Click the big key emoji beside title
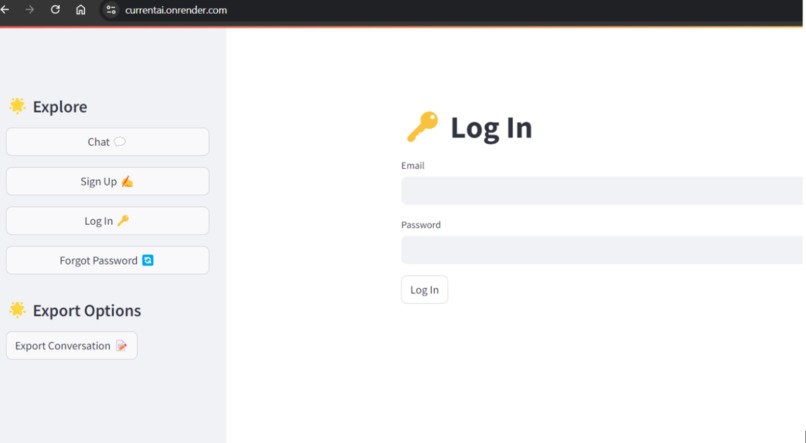806x443 pixels. (x=423, y=126)
